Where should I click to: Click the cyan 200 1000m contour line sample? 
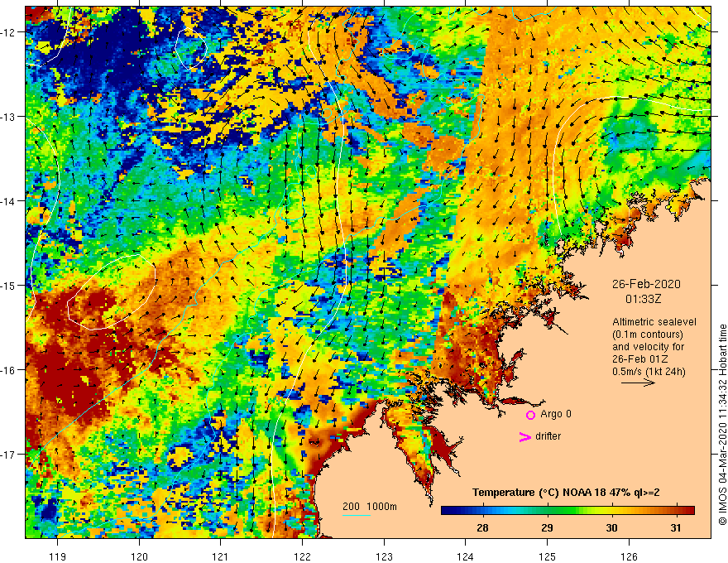(x=356, y=515)
